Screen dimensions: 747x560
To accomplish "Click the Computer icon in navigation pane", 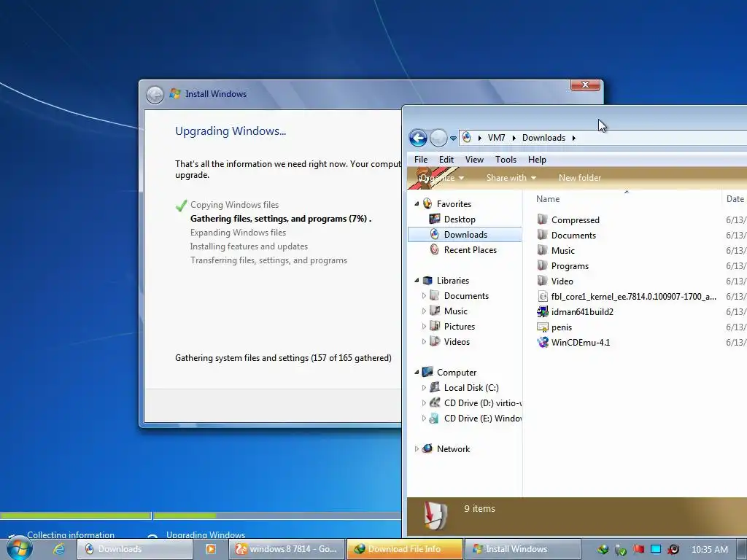I will [x=427, y=371].
